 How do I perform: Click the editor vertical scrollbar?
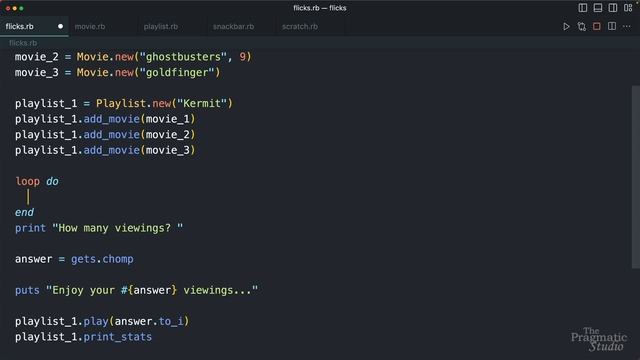point(636,177)
